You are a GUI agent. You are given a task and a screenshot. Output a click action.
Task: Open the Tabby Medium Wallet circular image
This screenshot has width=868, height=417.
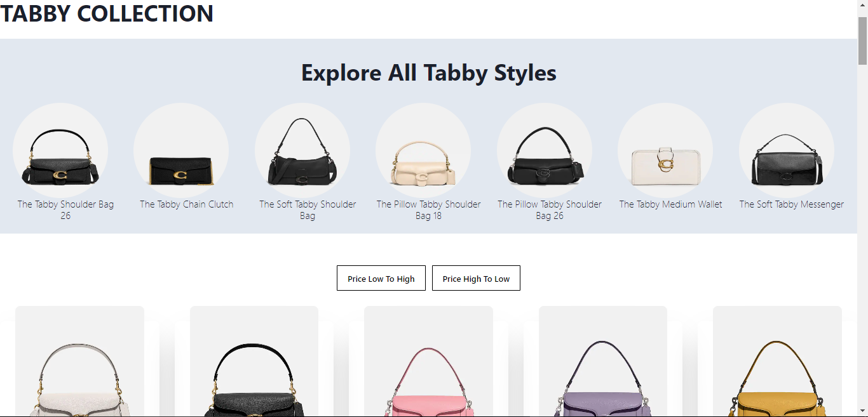665,150
